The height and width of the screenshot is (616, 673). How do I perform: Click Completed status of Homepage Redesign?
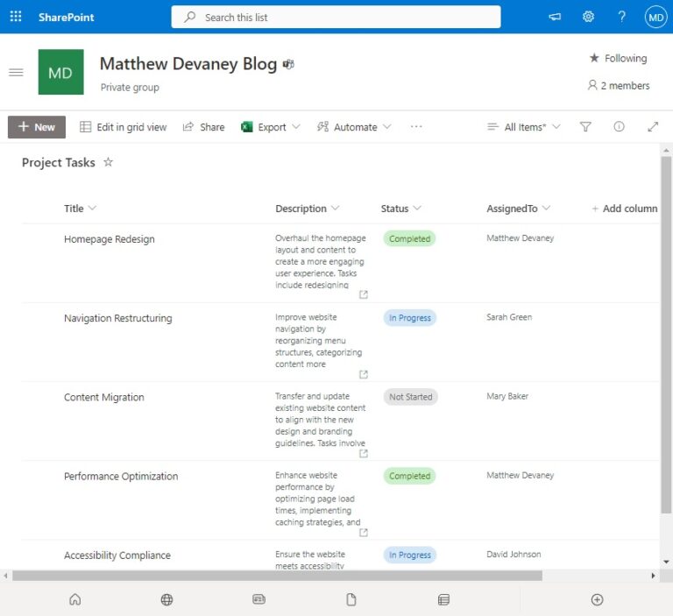click(409, 238)
